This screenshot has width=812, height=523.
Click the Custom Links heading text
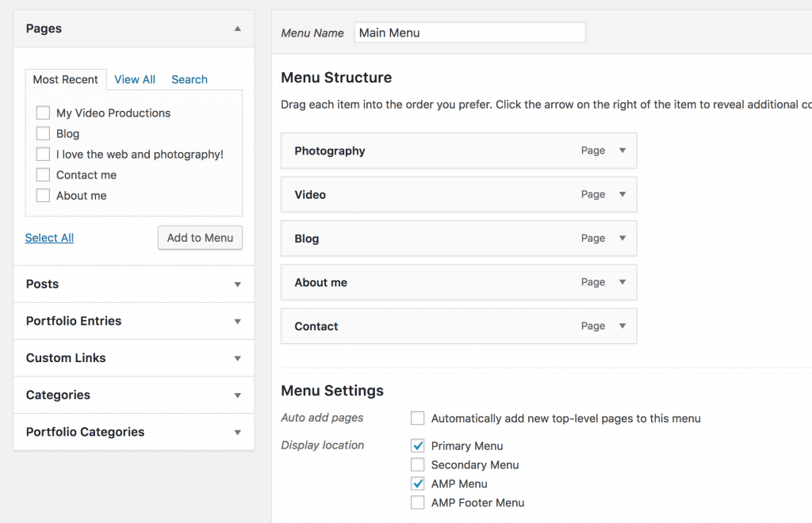(x=66, y=358)
